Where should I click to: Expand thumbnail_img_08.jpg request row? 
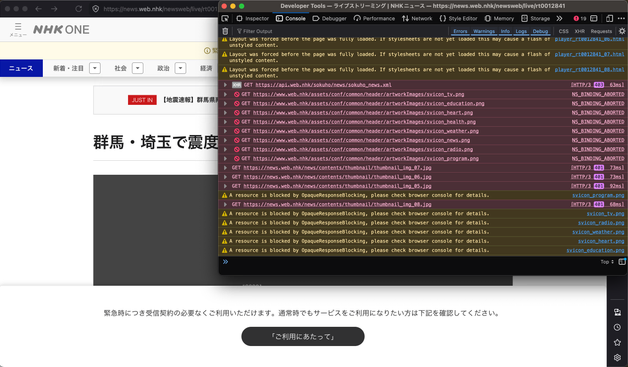pyautogui.click(x=225, y=204)
